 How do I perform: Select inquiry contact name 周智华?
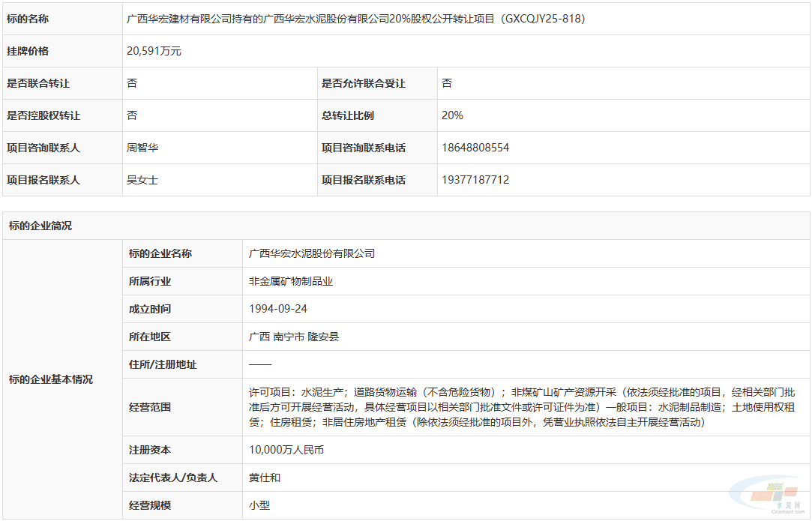pyautogui.click(x=142, y=148)
